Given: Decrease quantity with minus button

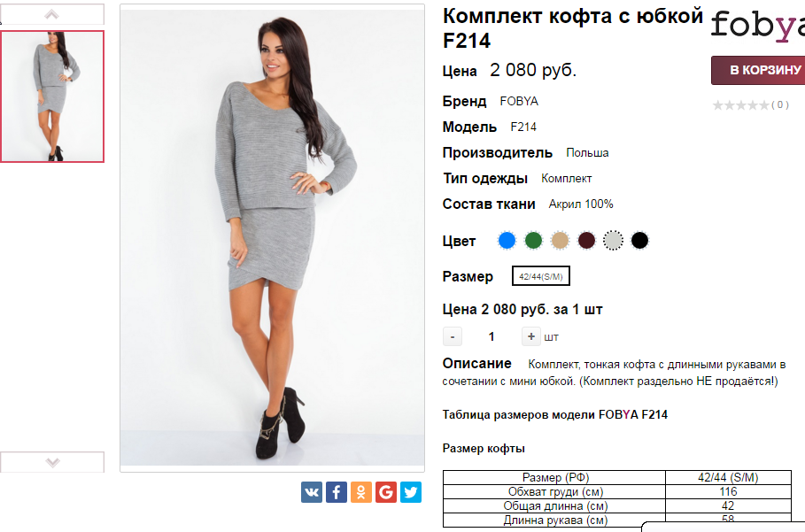Looking at the screenshot, I should 453,336.
